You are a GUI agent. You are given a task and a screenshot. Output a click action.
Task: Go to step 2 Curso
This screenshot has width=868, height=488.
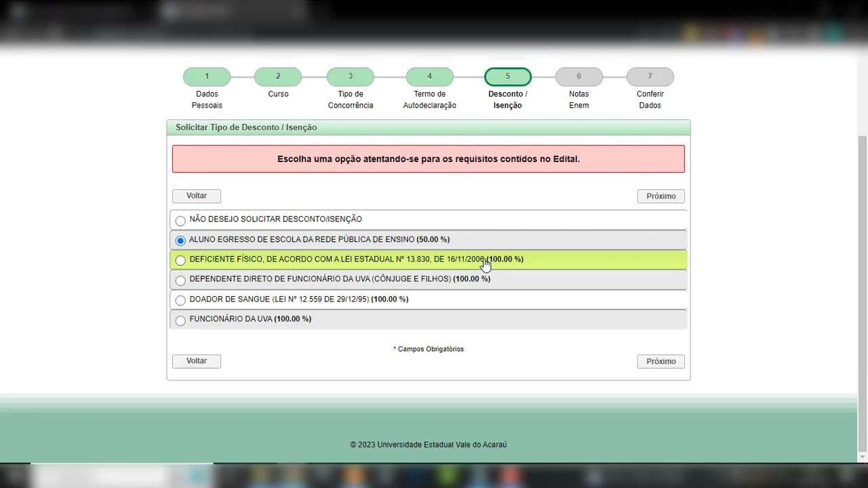point(278,77)
